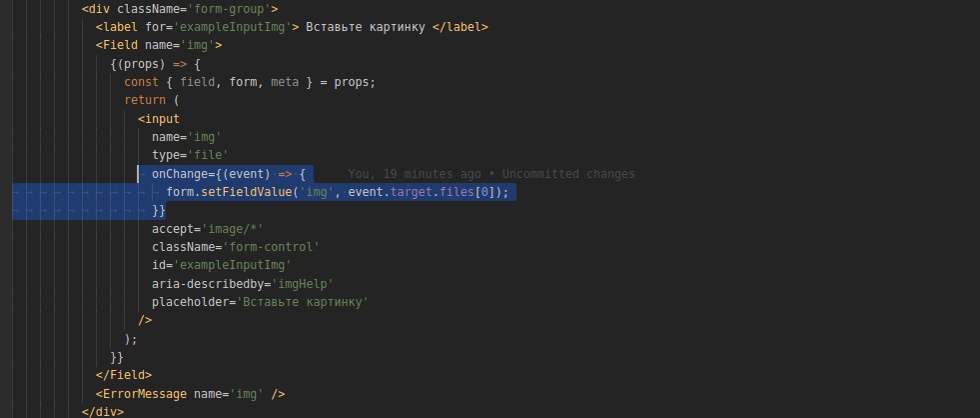
Task: Click the closing '</div>' tag
Action: click(x=103, y=412)
